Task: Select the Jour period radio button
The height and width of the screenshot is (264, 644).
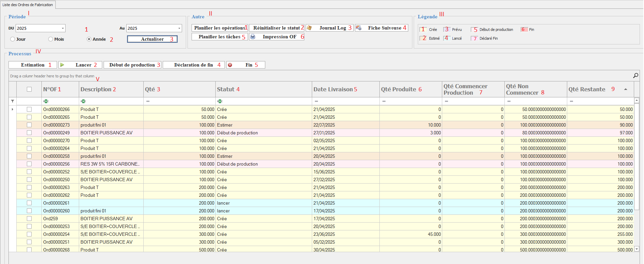Action: pyautogui.click(x=13, y=39)
